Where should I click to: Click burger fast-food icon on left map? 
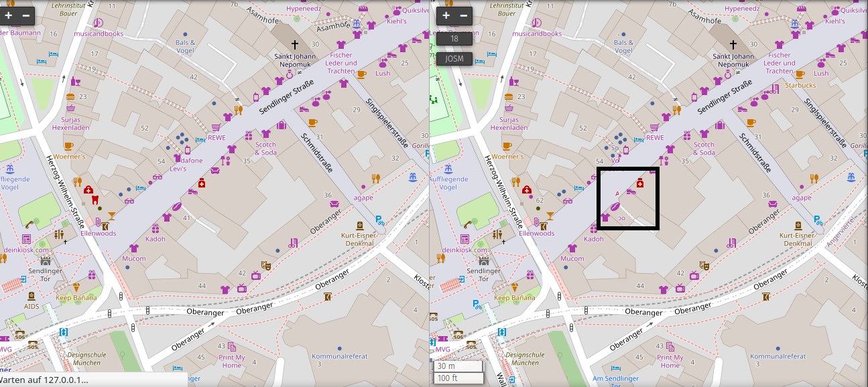pyautogui.click(x=70, y=97)
